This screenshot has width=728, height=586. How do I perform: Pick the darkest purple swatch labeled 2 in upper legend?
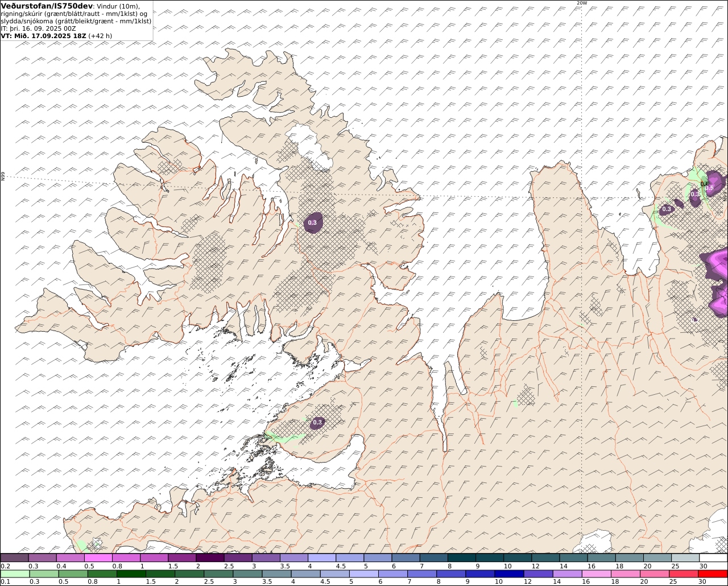(x=210, y=558)
